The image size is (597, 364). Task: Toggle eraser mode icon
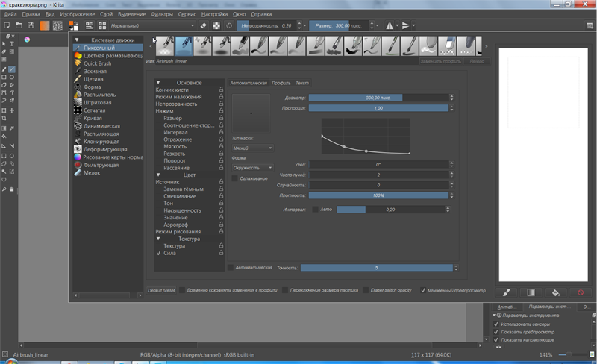coord(203,25)
